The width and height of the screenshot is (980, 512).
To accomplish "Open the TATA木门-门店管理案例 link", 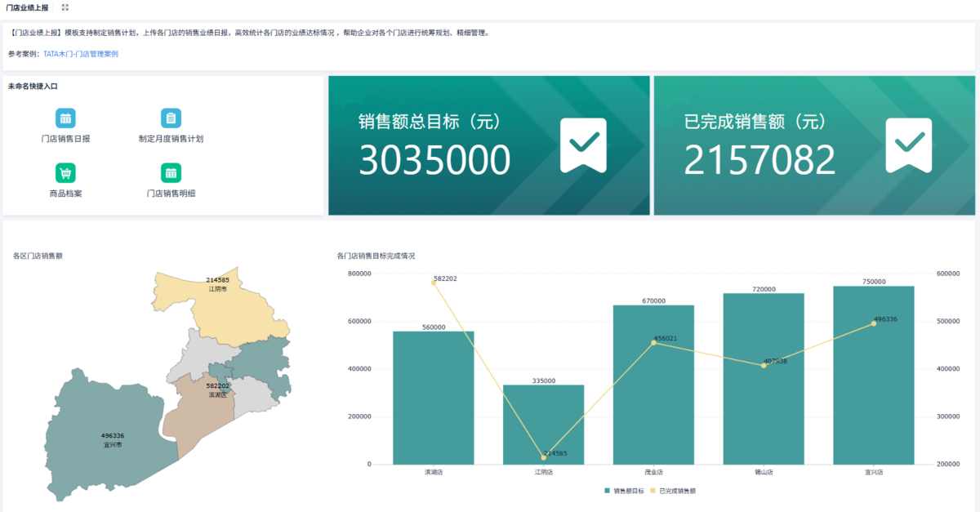I will click(81, 53).
